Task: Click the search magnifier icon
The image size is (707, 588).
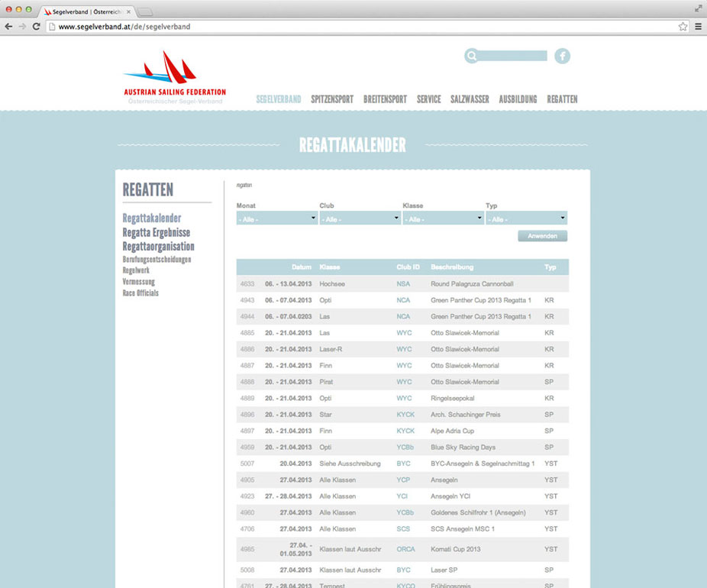Action: tap(472, 56)
